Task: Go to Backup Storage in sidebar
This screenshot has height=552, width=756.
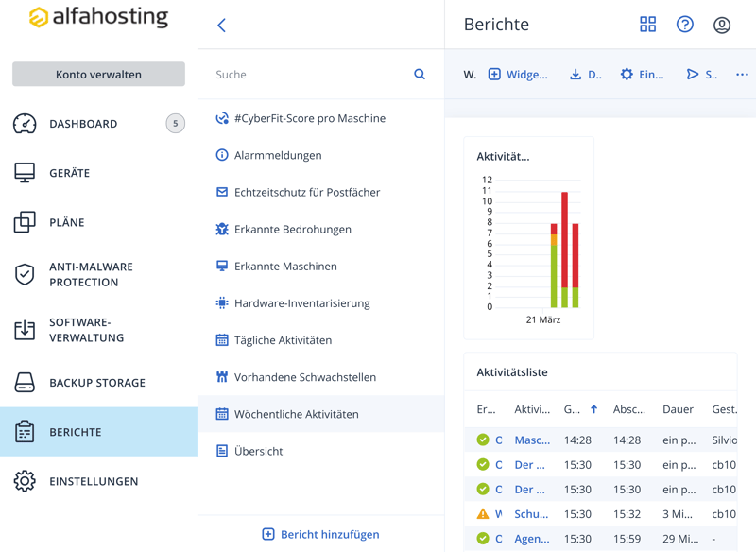Action: coord(96,383)
